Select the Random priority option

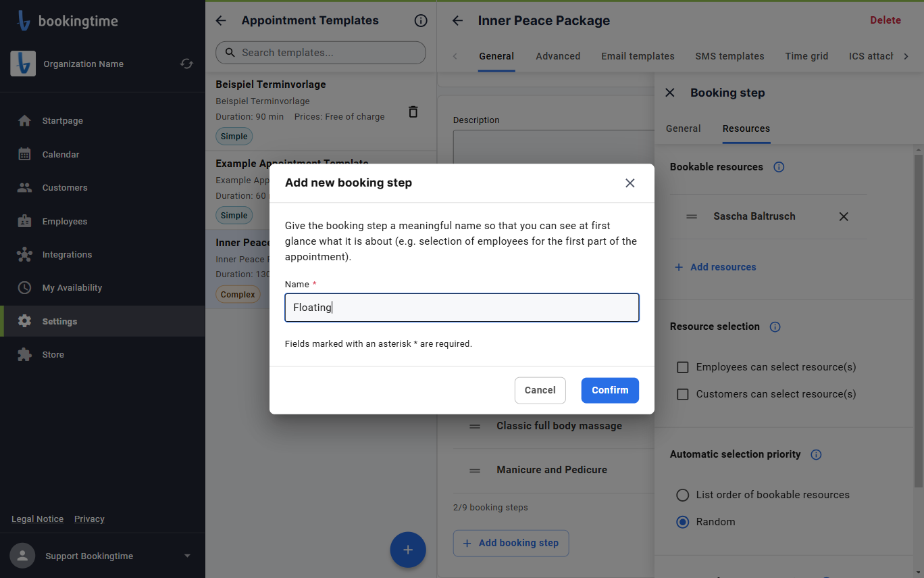pos(683,522)
